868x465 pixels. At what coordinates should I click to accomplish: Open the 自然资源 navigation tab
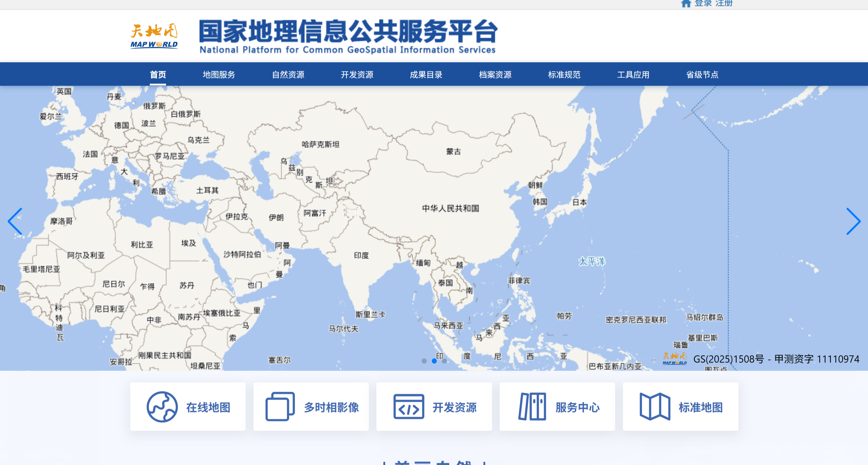click(288, 74)
